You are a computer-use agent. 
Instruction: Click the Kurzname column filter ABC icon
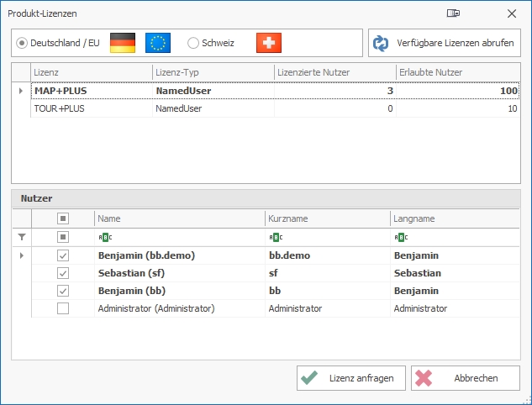coord(275,237)
